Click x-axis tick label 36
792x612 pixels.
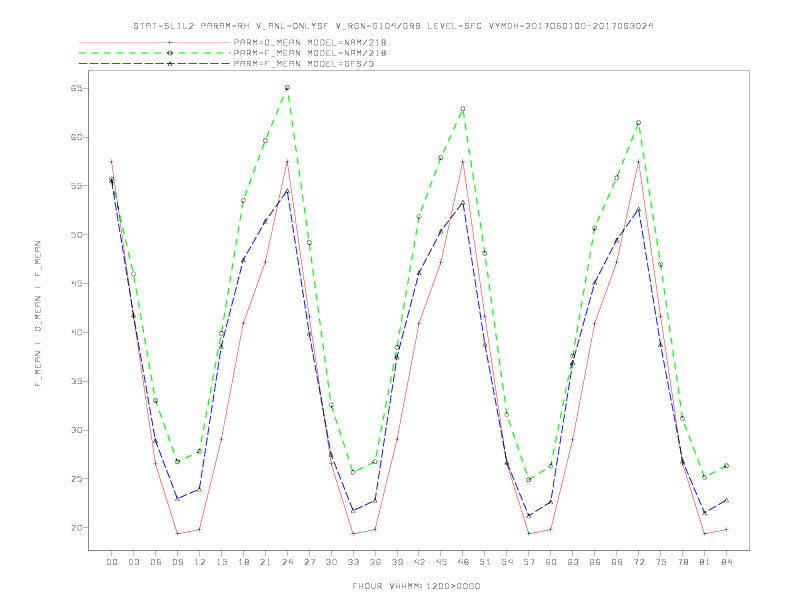(375, 562)
